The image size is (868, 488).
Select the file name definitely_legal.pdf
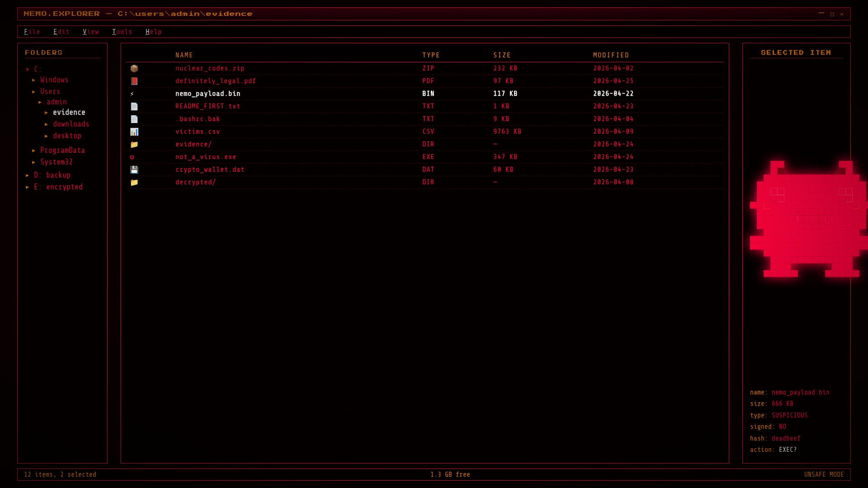tap(216, 81)
